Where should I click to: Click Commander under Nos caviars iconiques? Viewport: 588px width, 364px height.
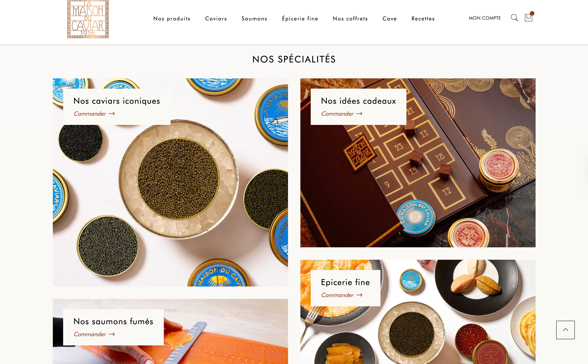pos(90,114)
